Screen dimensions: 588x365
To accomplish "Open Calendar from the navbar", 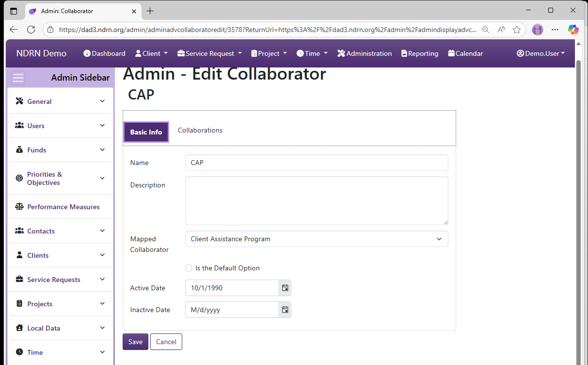I will [465, 53].
